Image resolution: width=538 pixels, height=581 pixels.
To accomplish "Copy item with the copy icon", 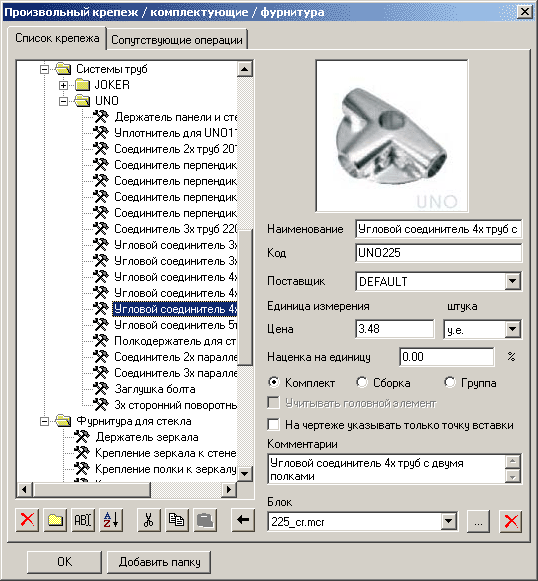I will pyautogui.click(x=177, y=520).
